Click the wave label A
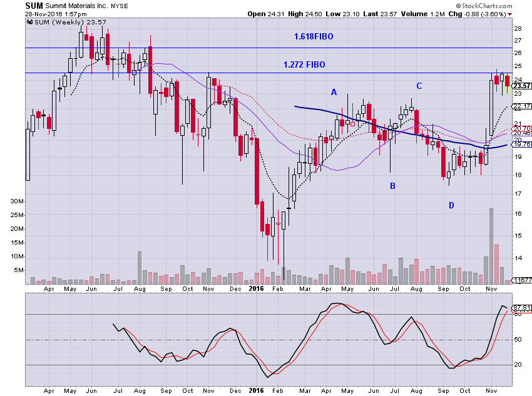This screenshot has height=396, width=532. (x=334, y=92)
